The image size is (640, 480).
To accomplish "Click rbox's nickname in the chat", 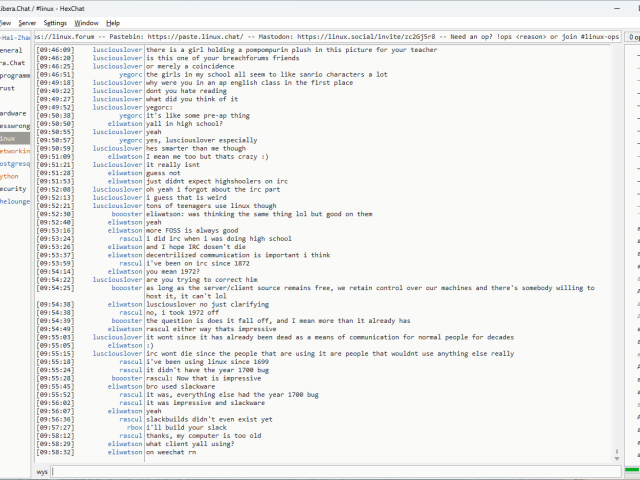I will click(x=134, y=426).
